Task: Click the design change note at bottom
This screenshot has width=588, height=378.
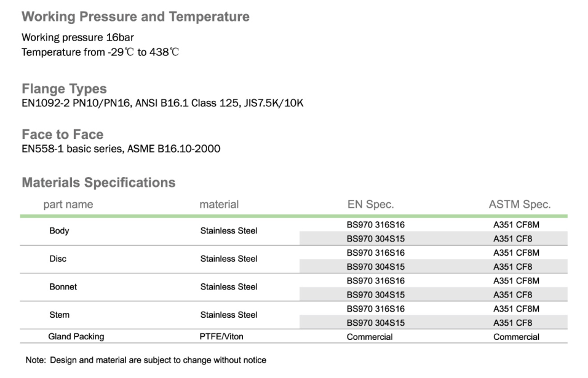Action: [146, 360]
